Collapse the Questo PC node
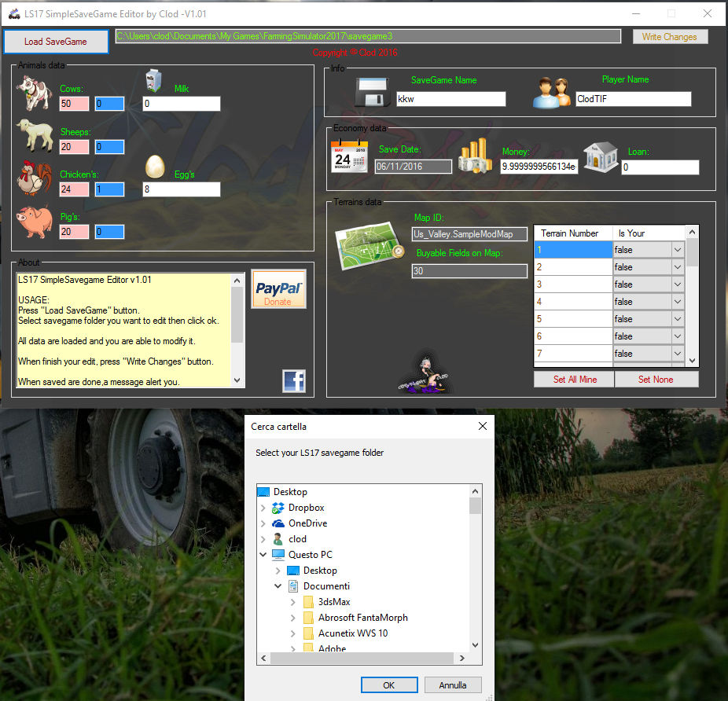The width and height of the screenshot is (728, 701). click(263, 555)
